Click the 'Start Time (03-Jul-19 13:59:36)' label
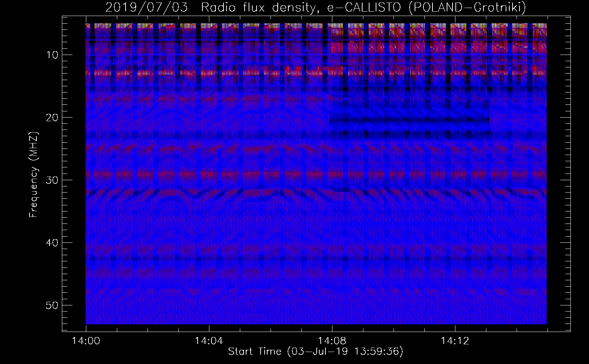589x364 pixels. click(x=316, y=352)
